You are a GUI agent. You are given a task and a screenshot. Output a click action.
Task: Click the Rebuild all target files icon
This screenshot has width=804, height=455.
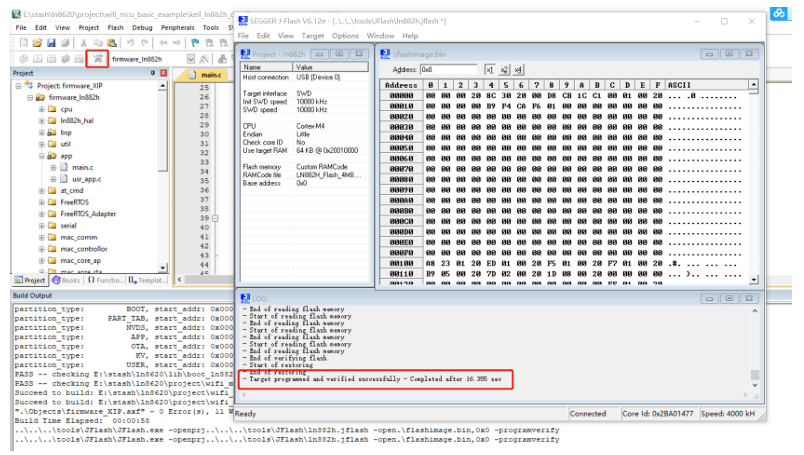pos(51,59)
